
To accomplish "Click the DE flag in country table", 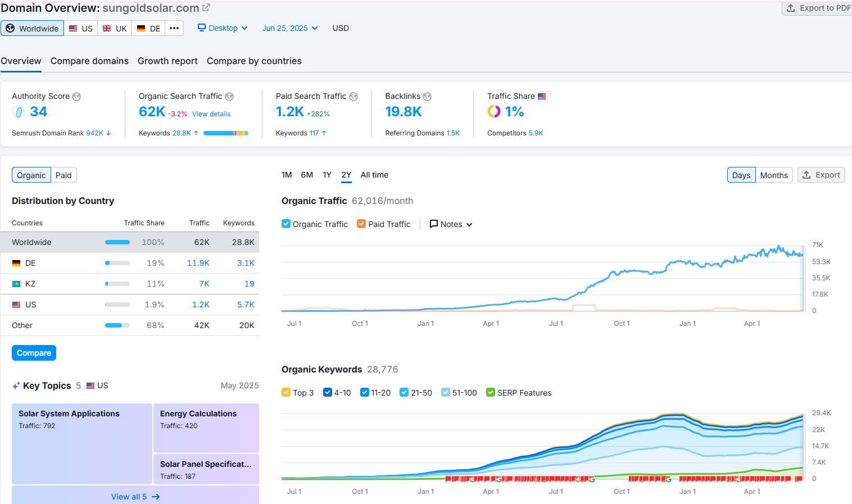I will 16,263.
